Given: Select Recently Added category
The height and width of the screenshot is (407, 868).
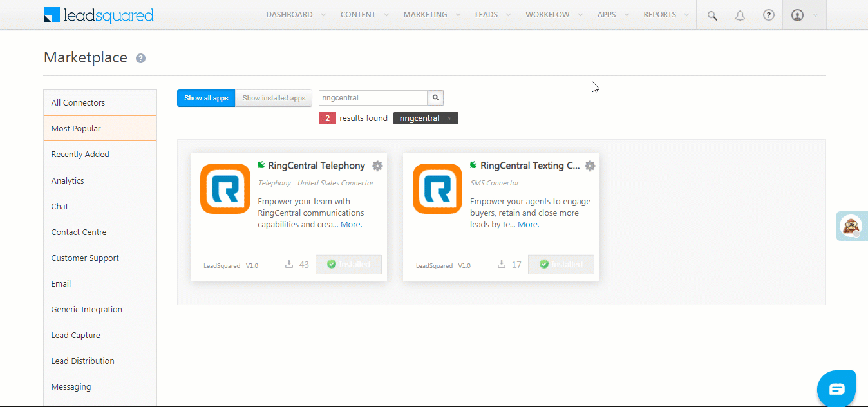Looking at the screenshot, I should point(100,154).
